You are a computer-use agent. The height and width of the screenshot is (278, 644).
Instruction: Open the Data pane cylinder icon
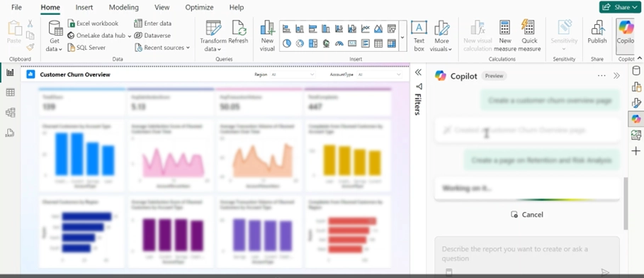coord(635,71)
